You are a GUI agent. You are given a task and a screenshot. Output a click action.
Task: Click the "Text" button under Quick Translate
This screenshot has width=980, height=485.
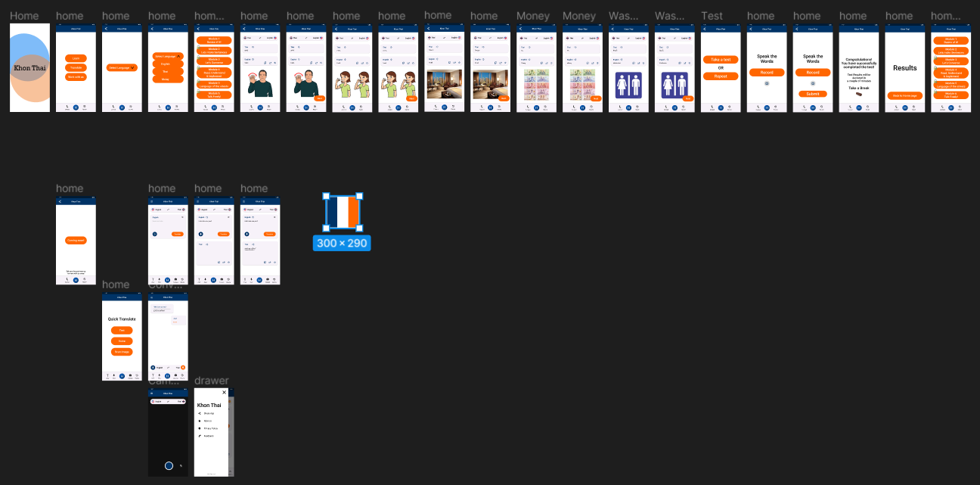[x=122, y=331]
